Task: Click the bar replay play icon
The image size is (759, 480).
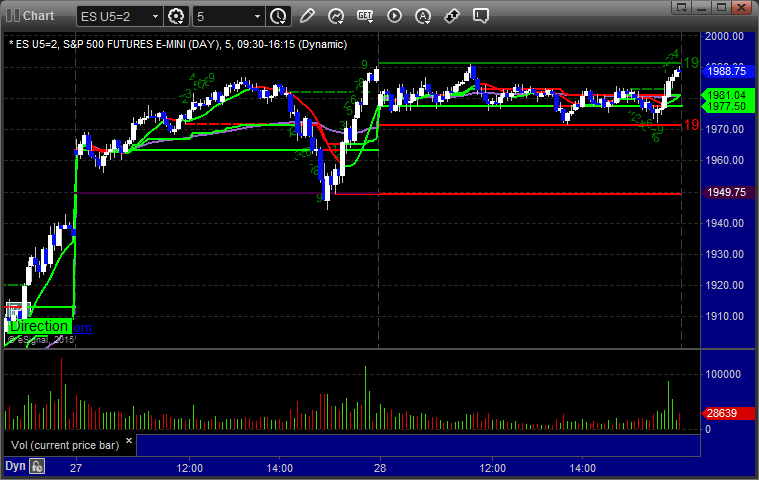Action: 395,16
